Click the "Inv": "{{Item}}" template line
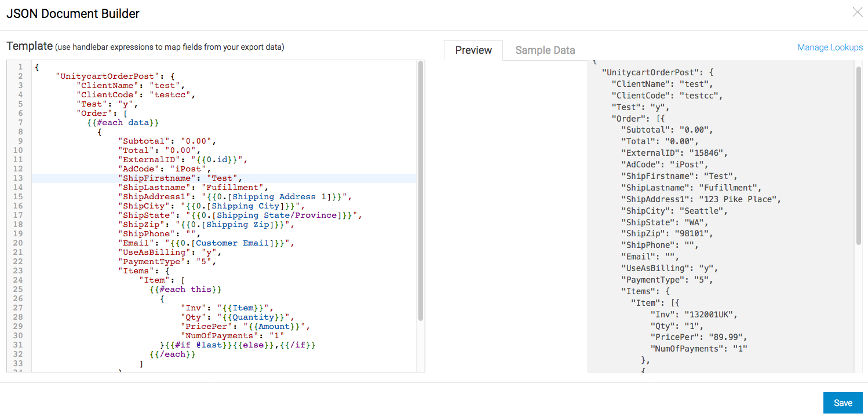This screenshot has height=417, width=868. pos(227,308)
